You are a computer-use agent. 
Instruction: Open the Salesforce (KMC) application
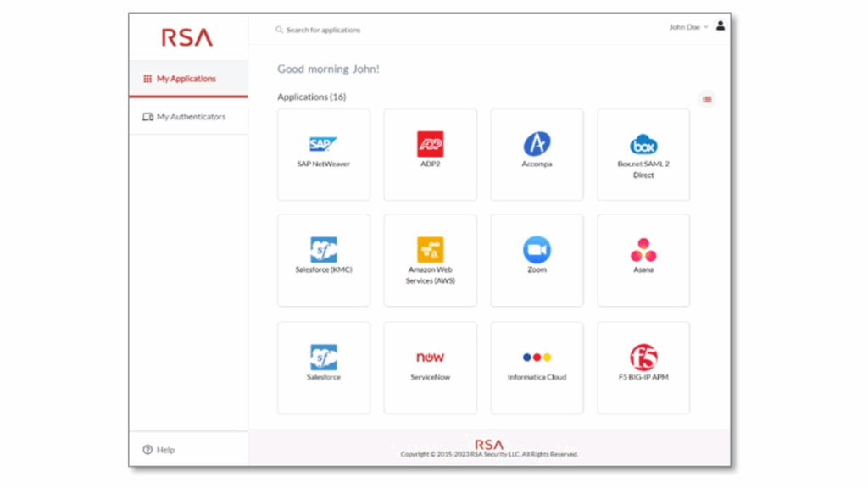(x=323, y=259)
